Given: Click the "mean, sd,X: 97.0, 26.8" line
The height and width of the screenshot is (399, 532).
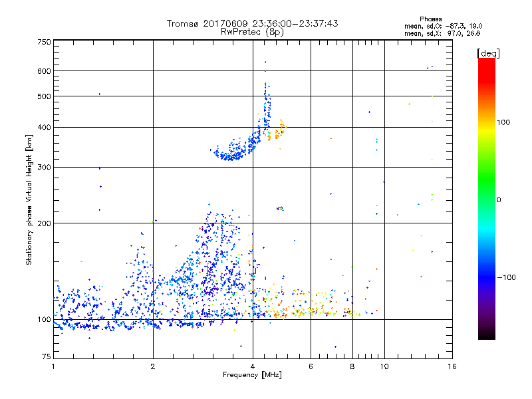Looking at the screenshot, I should click(442, 33).
